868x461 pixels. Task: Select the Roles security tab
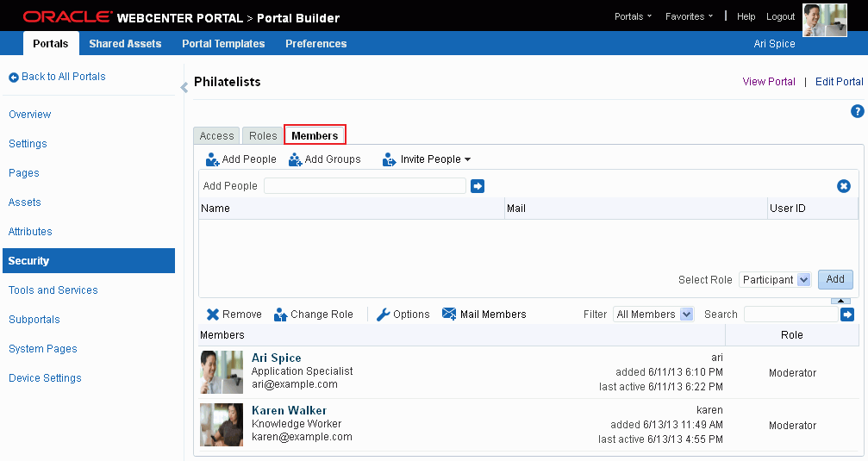click(263, 135)
